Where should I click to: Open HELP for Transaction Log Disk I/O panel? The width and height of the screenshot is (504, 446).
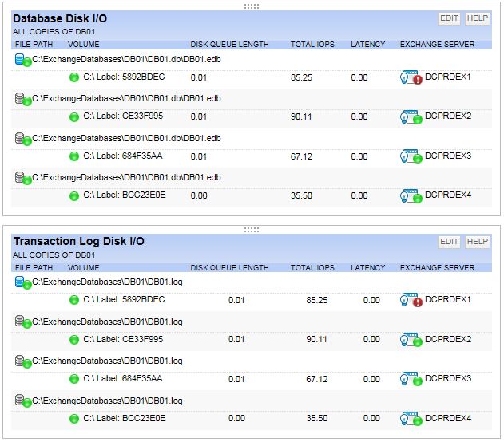pyautogui.click(x=477, y=242)
